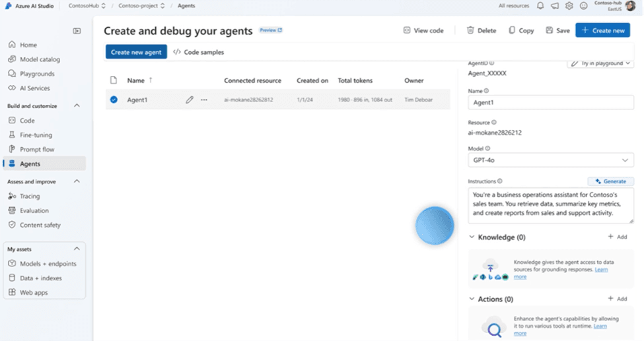Click the Save disk icon
This screenshot has height=341, width=644.
click(550, 30)
